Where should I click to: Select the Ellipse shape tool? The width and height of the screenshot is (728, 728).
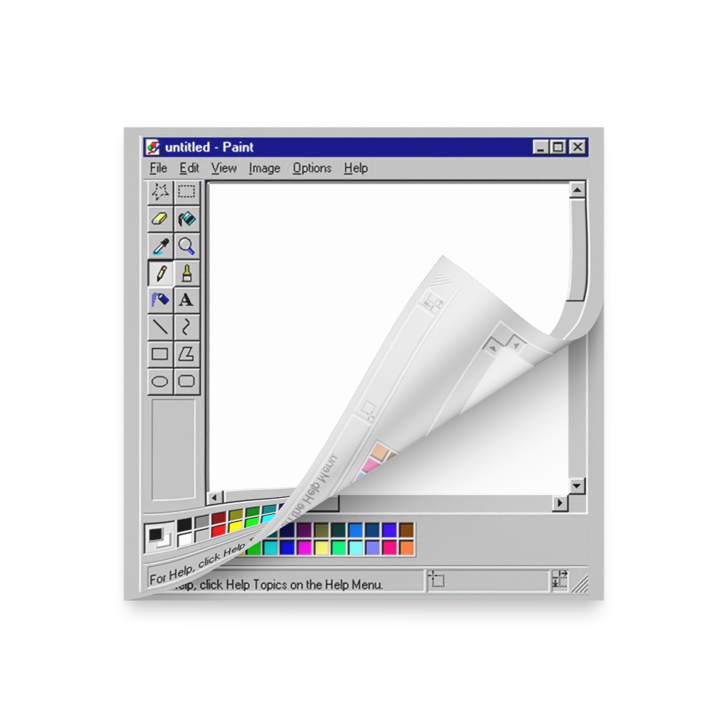tap(160, 381)
